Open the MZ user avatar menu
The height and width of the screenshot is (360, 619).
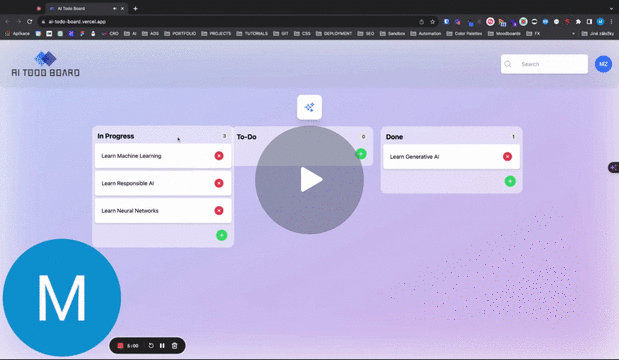click(x=603, y=64)
